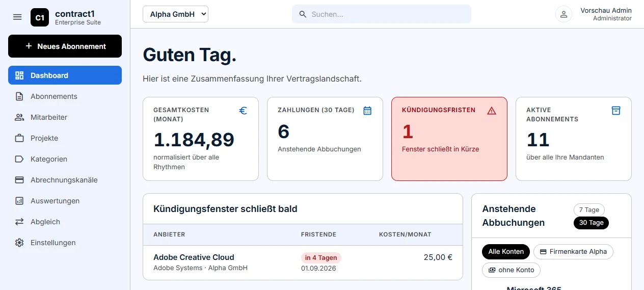Image resolution: width=644 pixels, height=290 pixels.
Task: Focus the Suchen search field
Action: [x=382, y=14]
